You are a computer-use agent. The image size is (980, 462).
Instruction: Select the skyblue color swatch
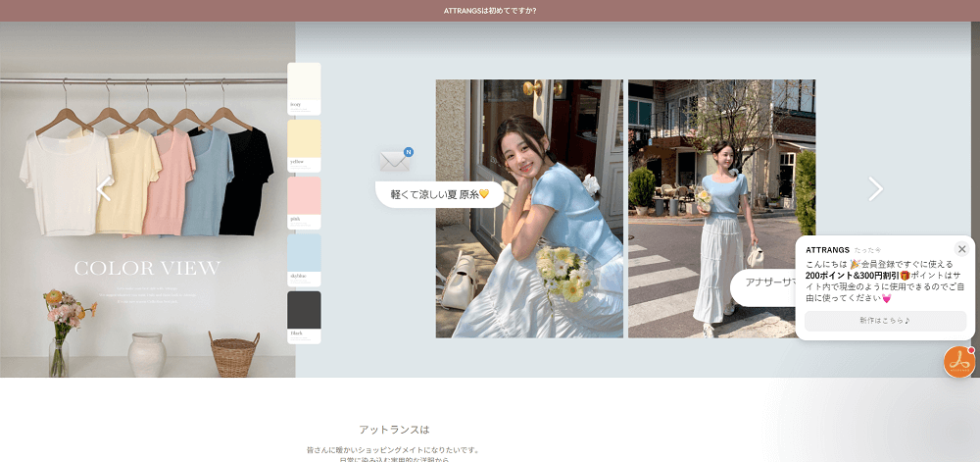[x=304, y=260]
